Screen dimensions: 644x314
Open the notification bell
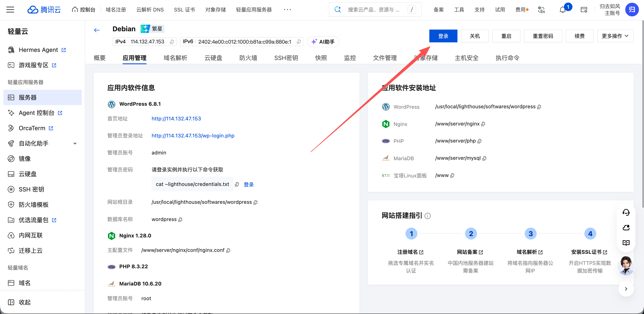point(562,10)
